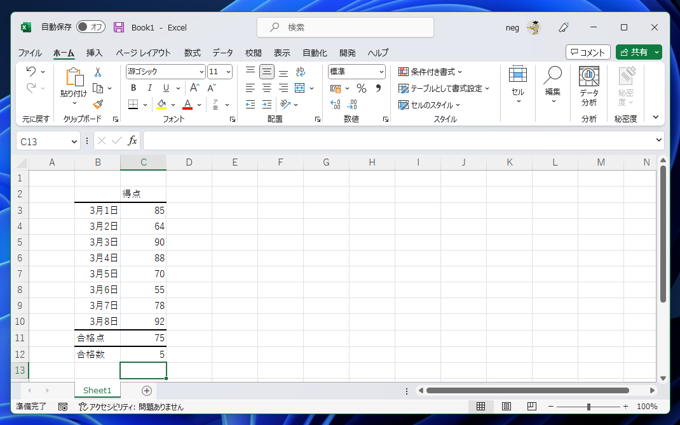Select the format painter brush icon
680x425 pixels.
pos(98,104)
